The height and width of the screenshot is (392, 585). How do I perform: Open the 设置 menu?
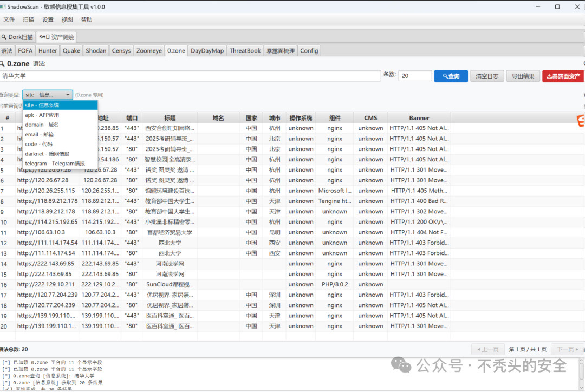click(48, 19)
